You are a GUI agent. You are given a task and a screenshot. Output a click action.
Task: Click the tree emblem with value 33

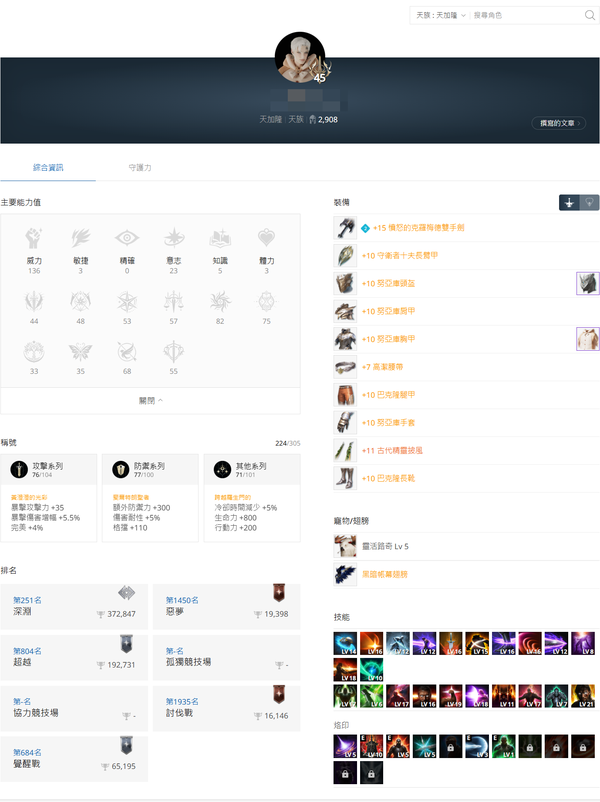point(34,352)
